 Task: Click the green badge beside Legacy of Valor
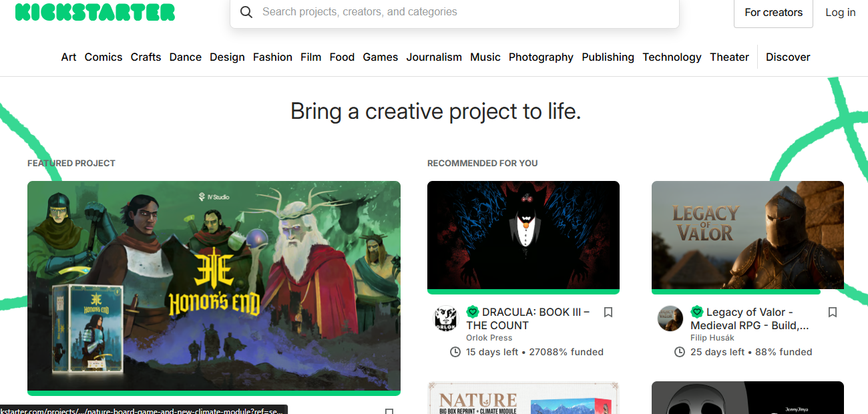click(x=697, y=312)
